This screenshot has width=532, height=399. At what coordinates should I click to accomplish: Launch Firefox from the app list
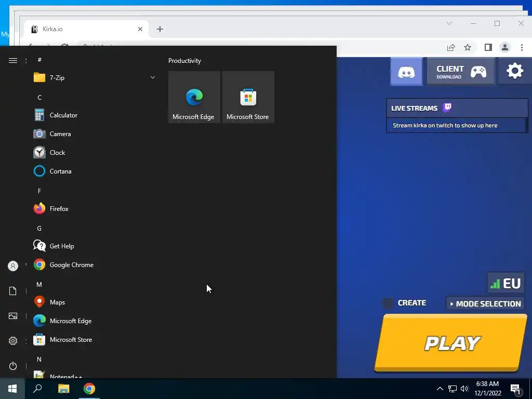tap(95, 209)
